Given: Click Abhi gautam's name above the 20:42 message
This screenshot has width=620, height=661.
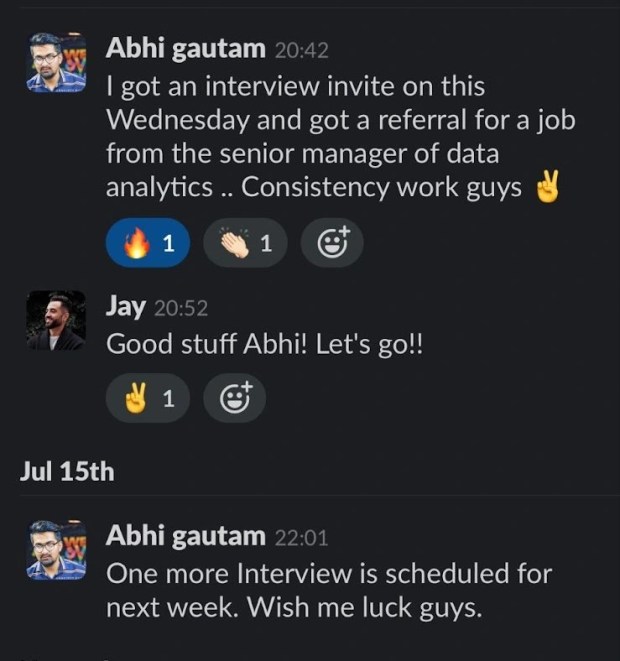Looking at the screenshot, I should pyautogui.click(x=186, y=47).
